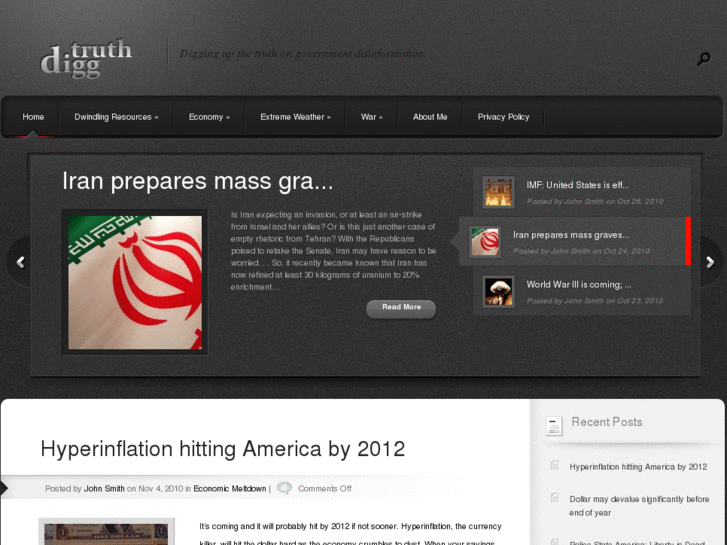Click the 'Iran prepares mass gra...' headline
Image resolution: width=727 pixels, height=545 pixels.
point(198,181)
